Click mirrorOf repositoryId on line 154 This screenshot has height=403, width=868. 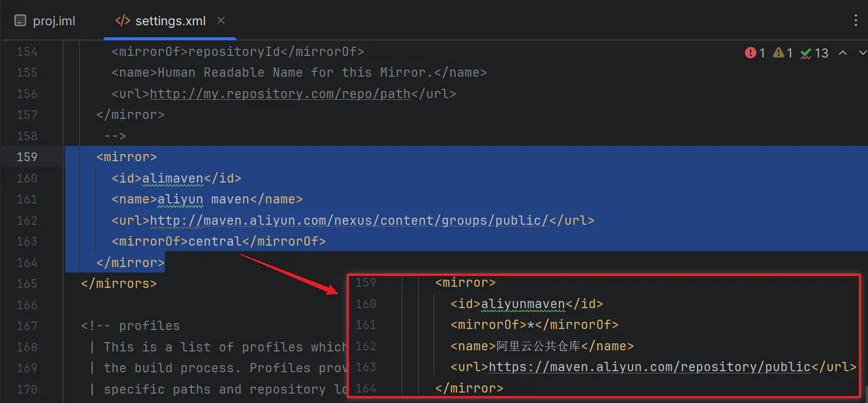(238, 52)
